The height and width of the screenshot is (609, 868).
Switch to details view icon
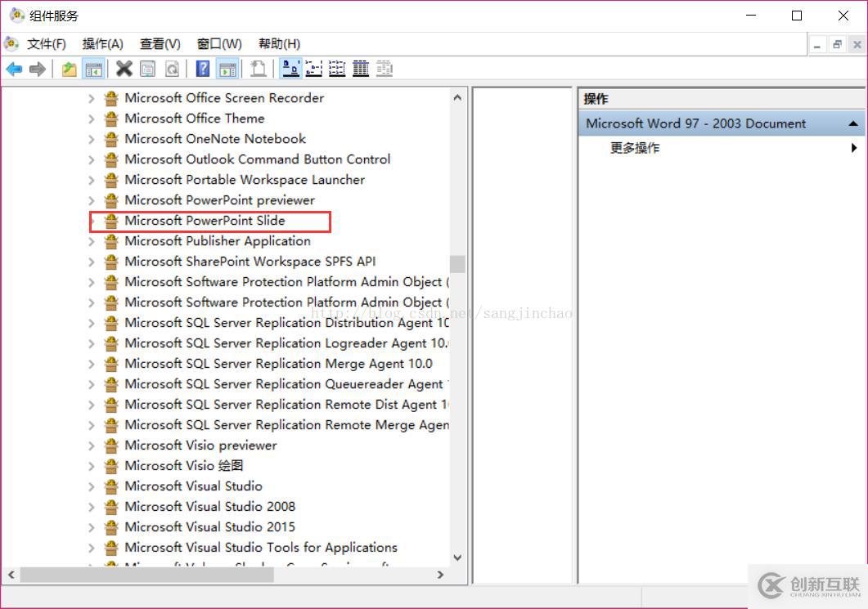click(x=361, y=69)
